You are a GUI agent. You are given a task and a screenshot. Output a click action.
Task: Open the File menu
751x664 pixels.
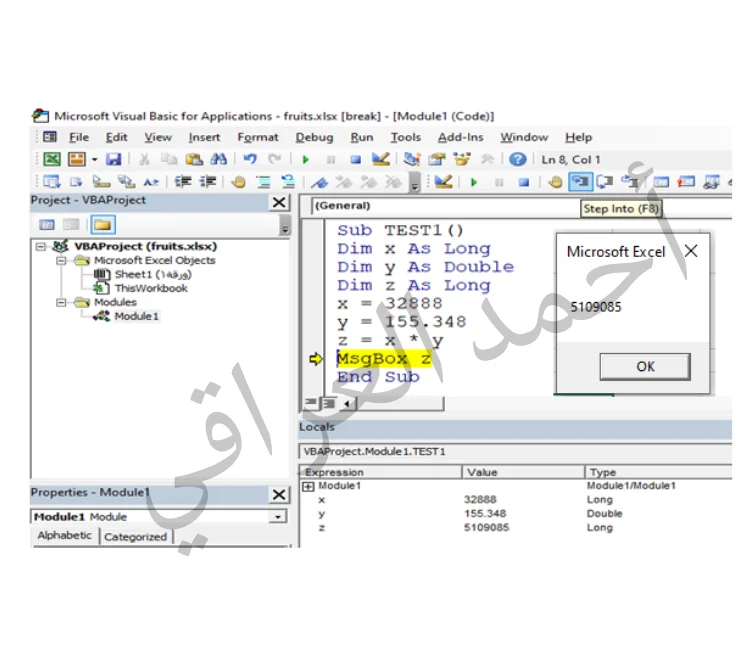(x=79, y=137)
